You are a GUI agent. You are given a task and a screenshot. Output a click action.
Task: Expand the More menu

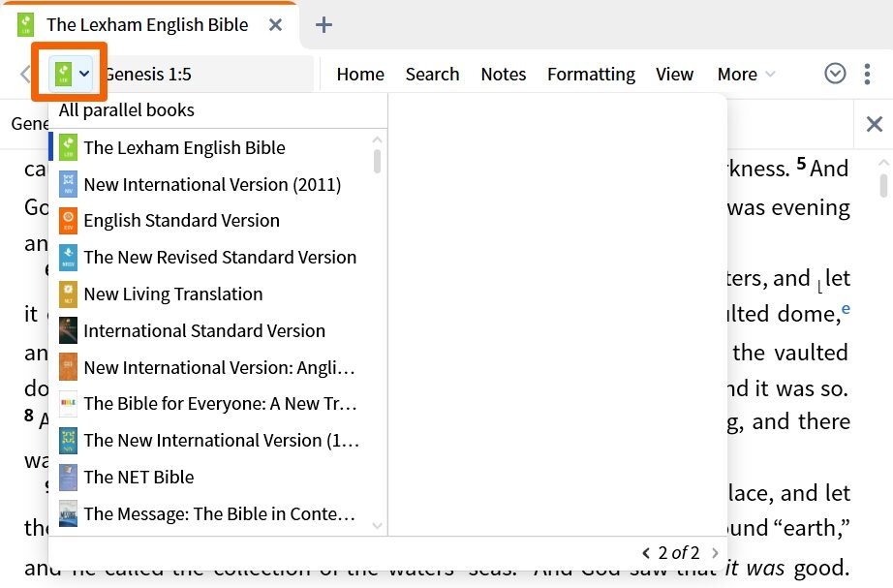[746, 74]
